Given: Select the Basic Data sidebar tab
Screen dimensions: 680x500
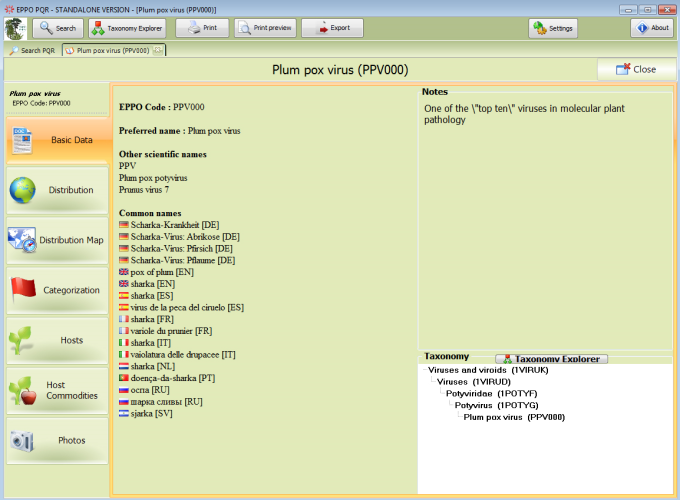Looking at the screenshot, I should 58,140.
